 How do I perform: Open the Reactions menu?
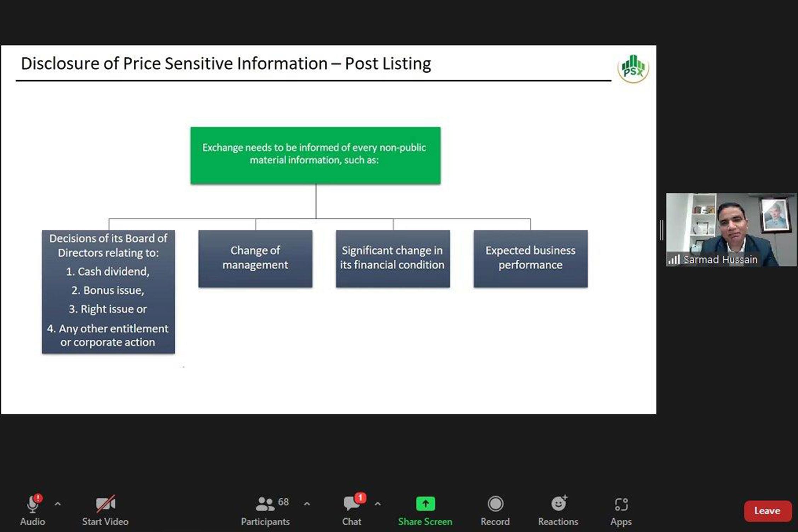click(x=559, y=510)
